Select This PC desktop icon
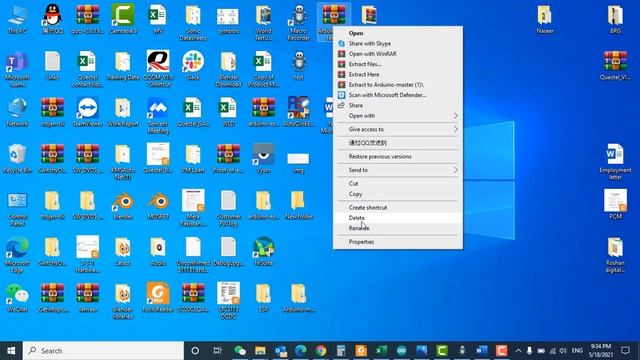The height and width of the screenshot is (360, 640). [x=17, y=19]
